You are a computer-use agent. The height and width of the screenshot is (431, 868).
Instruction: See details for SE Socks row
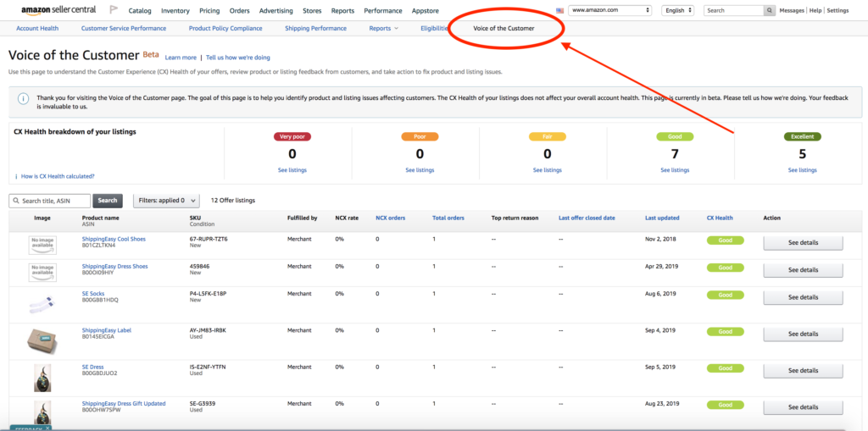coord(804,298)
